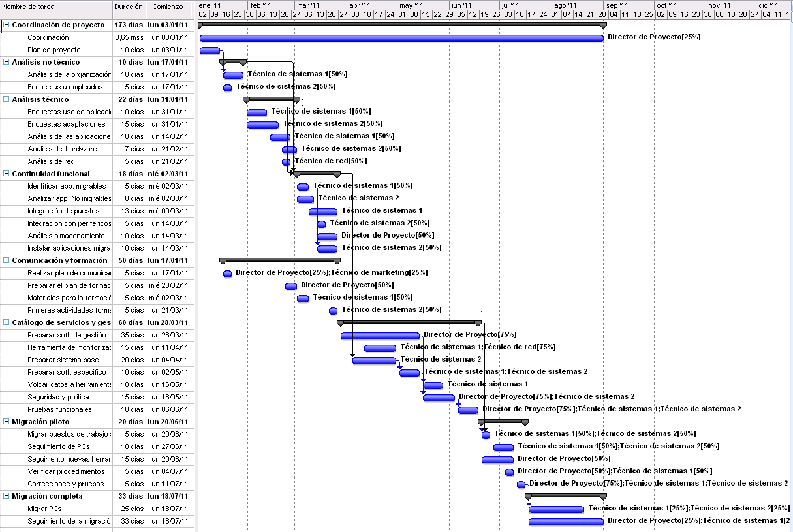Click start date cell of Verificar procedimientos
This screenshot has height=532, width=793.
point(168,471)
